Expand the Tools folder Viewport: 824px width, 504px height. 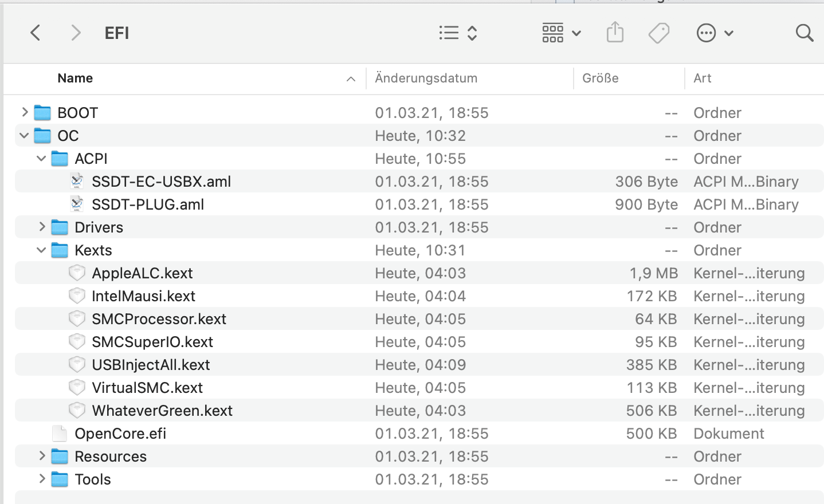(42, 479)
